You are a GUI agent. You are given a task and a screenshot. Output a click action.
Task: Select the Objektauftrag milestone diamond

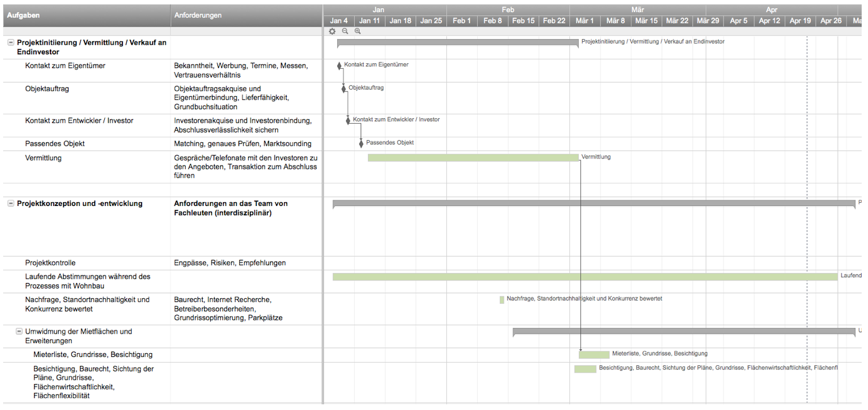tap(345, 88)
